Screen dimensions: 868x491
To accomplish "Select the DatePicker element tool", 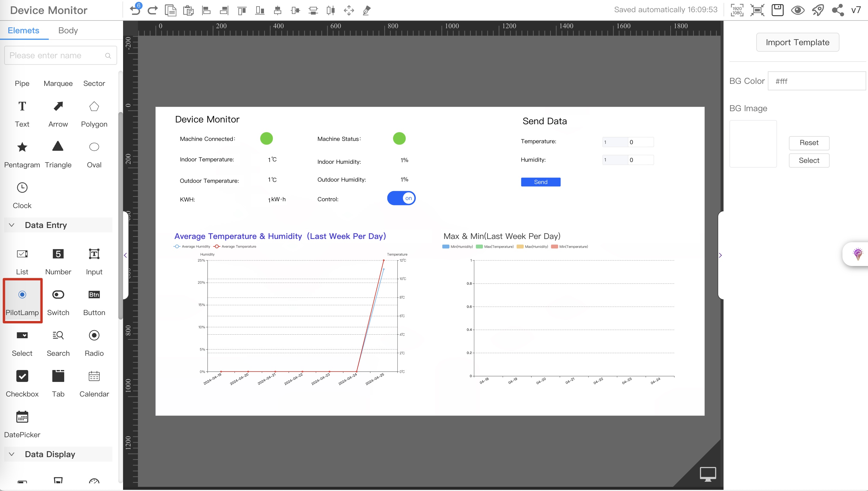I will pyautogui.click(x=23, y=424).
